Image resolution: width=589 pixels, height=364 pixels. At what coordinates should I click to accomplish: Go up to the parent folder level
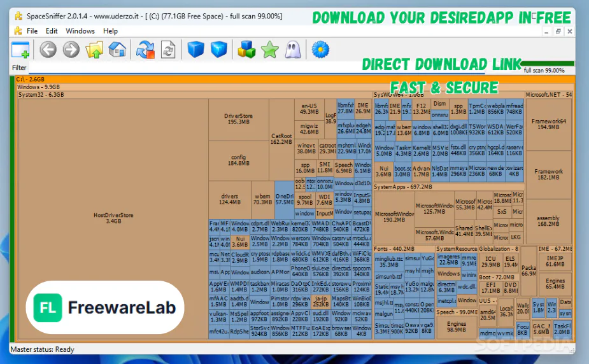coord(94,50)
